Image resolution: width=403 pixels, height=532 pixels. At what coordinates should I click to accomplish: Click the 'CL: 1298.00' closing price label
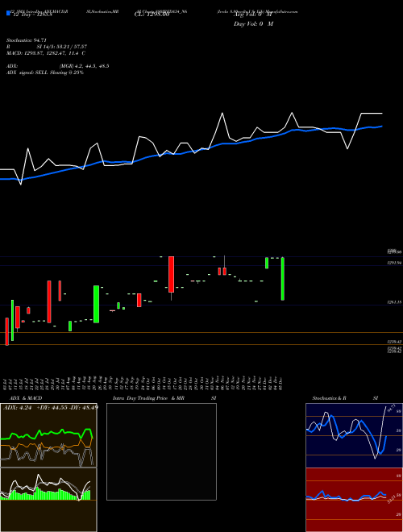pos(152,15)
